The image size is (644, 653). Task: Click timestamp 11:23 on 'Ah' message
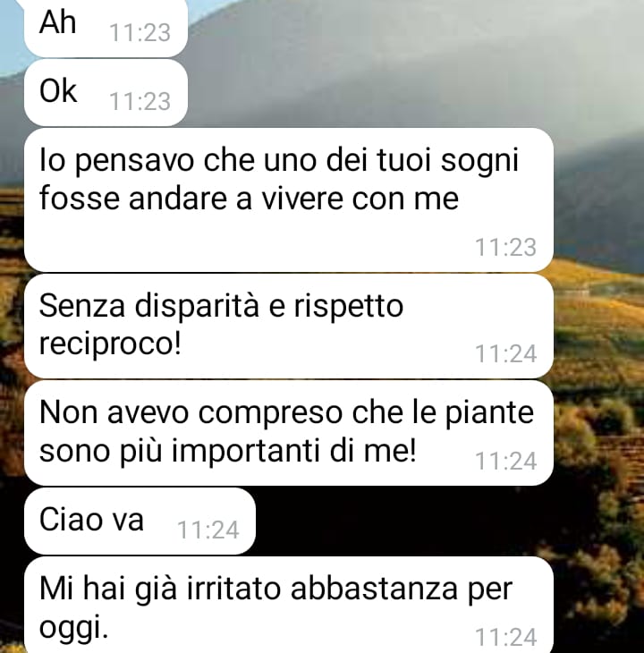pos(140,32)
